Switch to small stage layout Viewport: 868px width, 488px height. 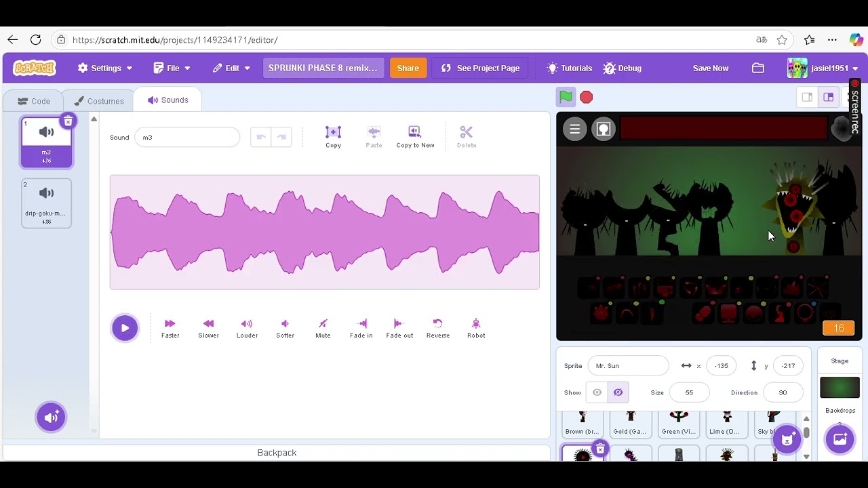click(807, 98)
